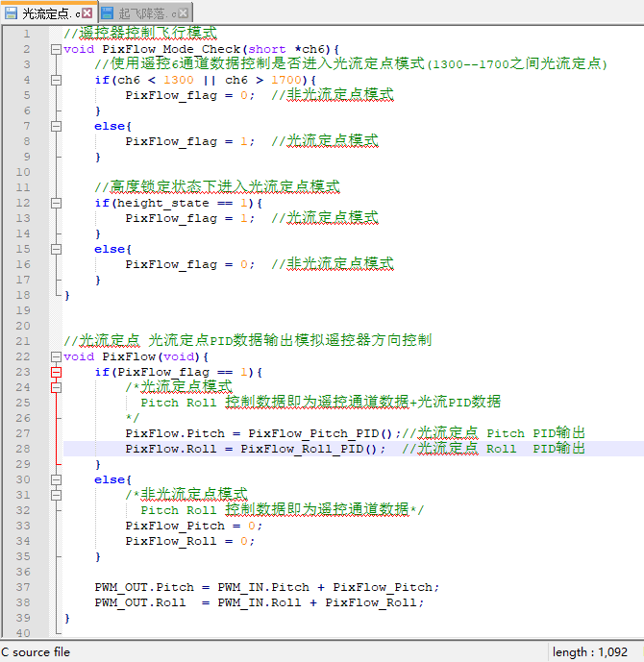Screen dimensions: 644x662
Task: Click line number 19 in the margin
Action: click(23, 310)
